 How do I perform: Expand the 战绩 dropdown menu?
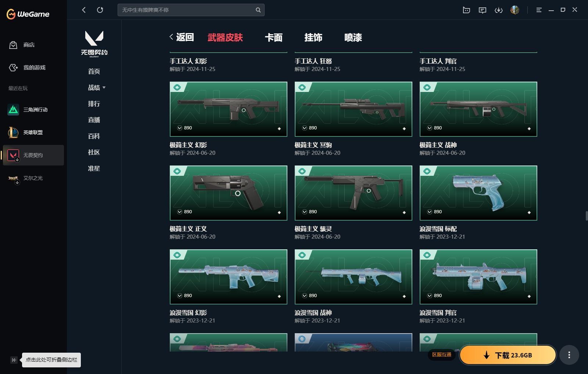click(x=97, y=88)
